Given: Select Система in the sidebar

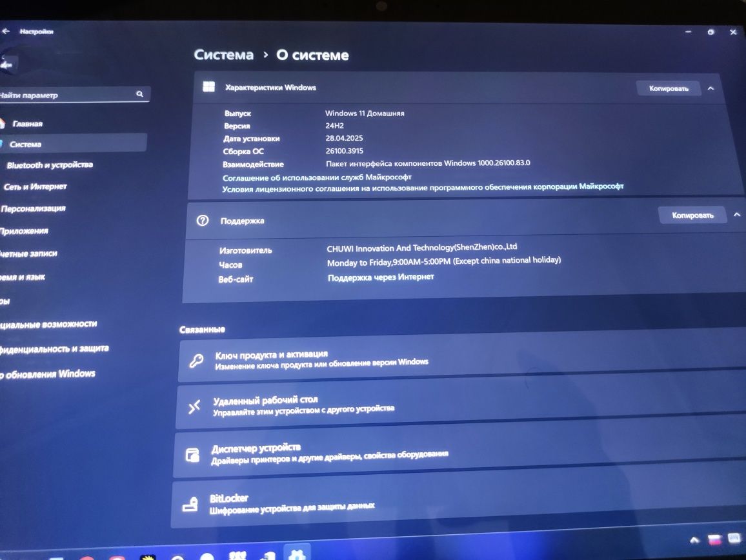Looking at the screenshot, I should [x=72, y=144].
